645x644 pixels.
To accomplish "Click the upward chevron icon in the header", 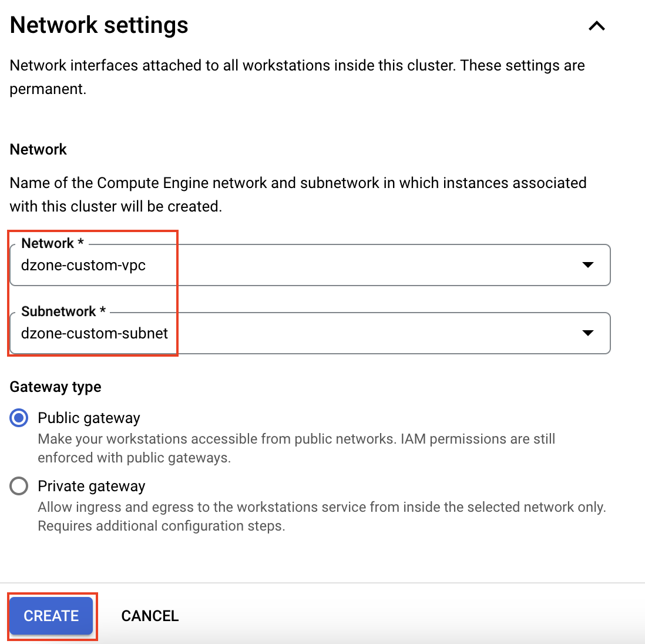I will tap(597, 26).
